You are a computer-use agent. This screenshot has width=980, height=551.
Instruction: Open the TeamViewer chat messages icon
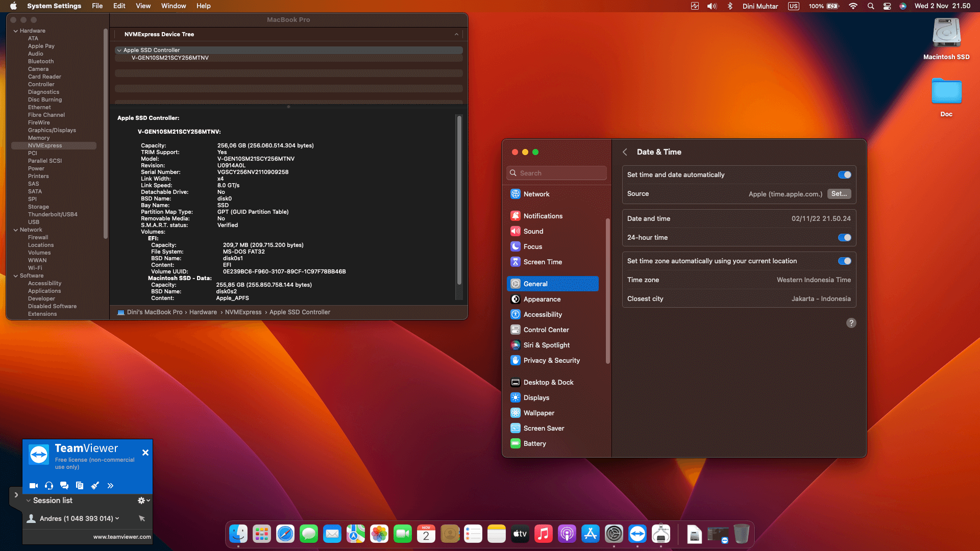64,486
